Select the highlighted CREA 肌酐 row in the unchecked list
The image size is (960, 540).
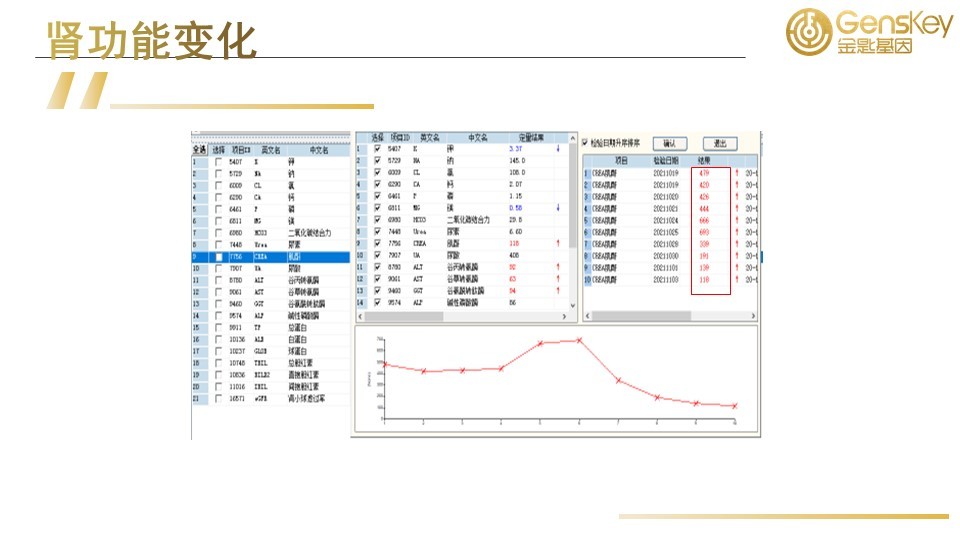[271, 257]
